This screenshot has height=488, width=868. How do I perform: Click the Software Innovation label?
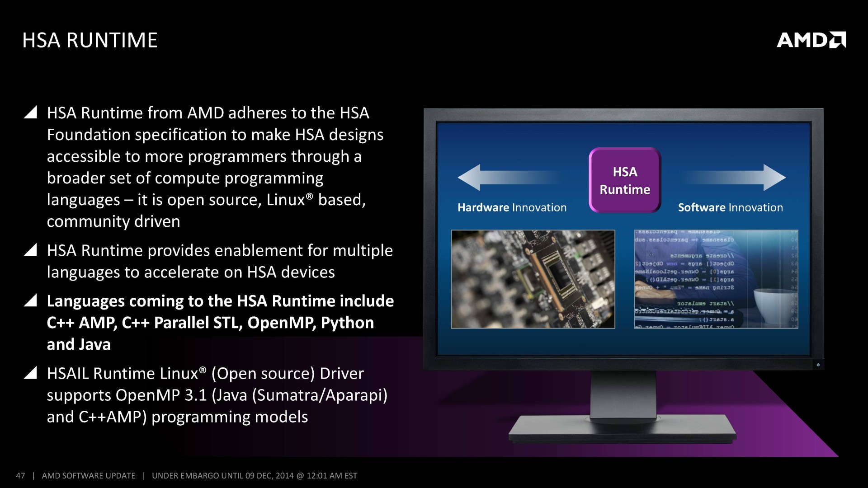(730, 207)
